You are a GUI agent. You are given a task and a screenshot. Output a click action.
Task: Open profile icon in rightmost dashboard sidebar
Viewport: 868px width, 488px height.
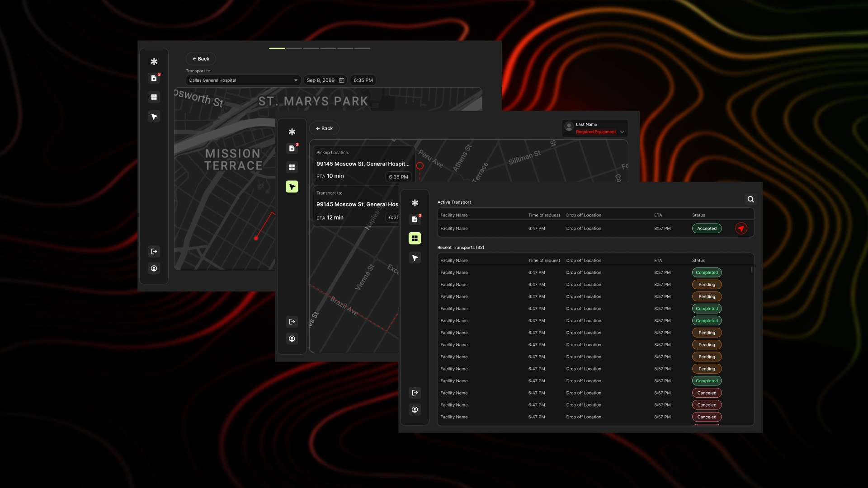[x=415, y=409]
